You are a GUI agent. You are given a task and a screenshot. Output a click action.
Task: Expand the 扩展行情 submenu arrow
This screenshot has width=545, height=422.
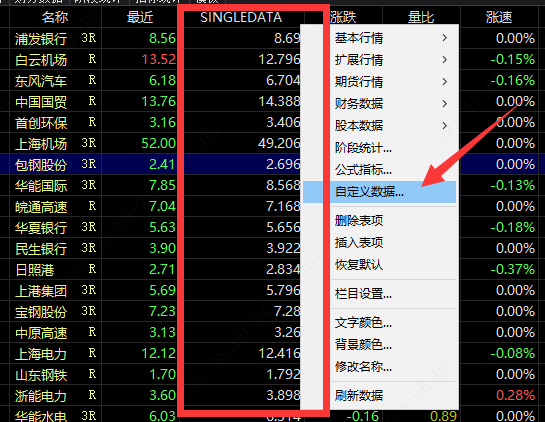point(445,60)
